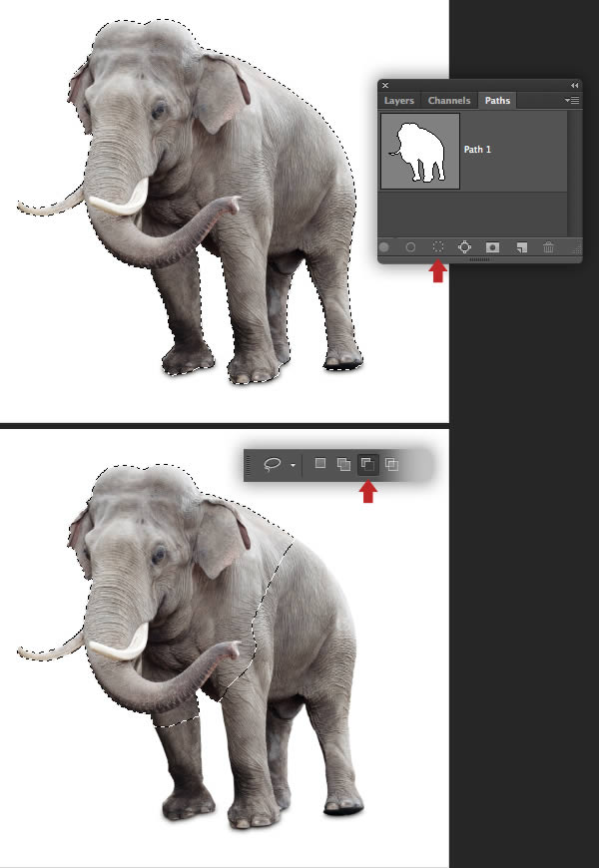Click Make work path from selection icon
This screenshot has width=599, height=868.
click(x=465, y=246)
